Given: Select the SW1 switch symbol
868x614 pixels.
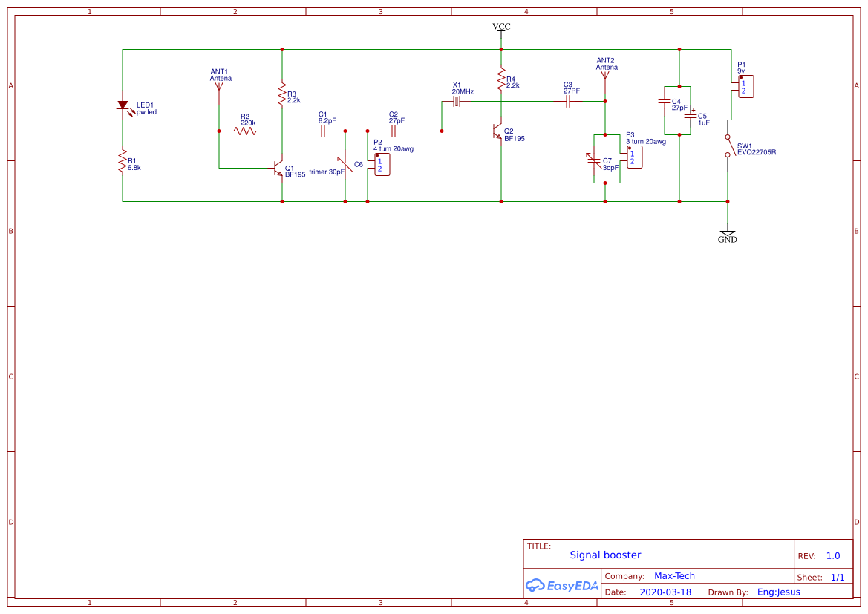Looking at the screenshot, I should (729, 146).
